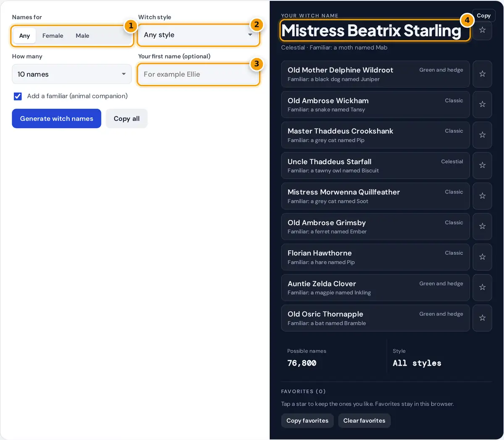The height and width of the screenshot is (440, 504).
Task: Click Familiar: a tawny owl named Biscuit text
Action: click(x=333, y=170)
